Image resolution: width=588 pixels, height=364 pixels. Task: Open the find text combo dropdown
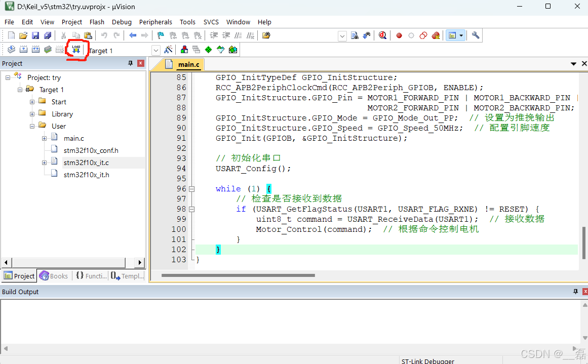342,36
